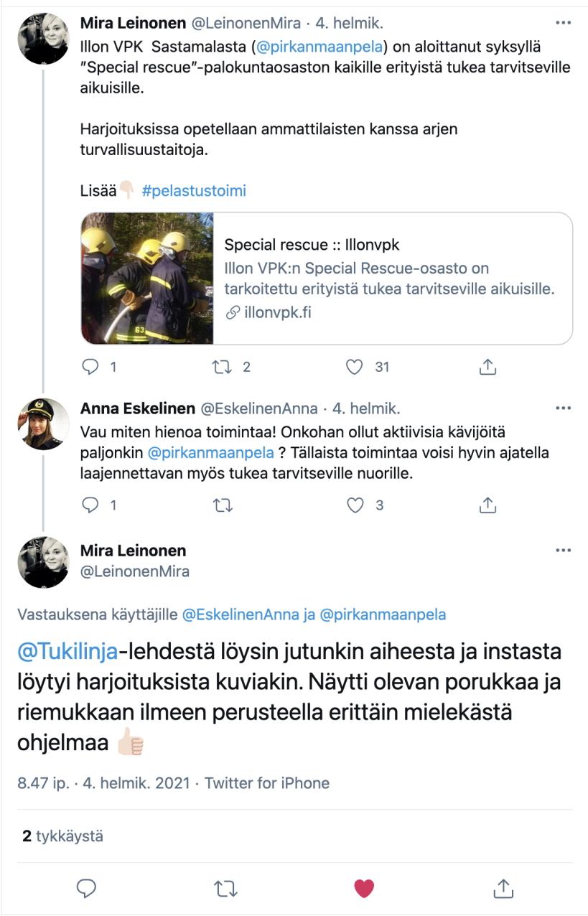The height and width of the screenshot is (916, 588).
Task: Retweet the Illon VPK tweet
Action: (223, 367)
